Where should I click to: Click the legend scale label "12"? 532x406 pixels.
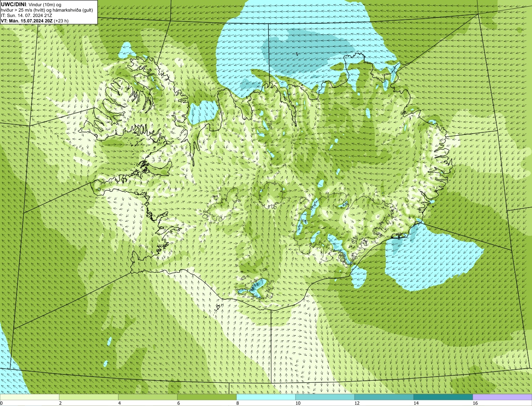click(357, 403)
